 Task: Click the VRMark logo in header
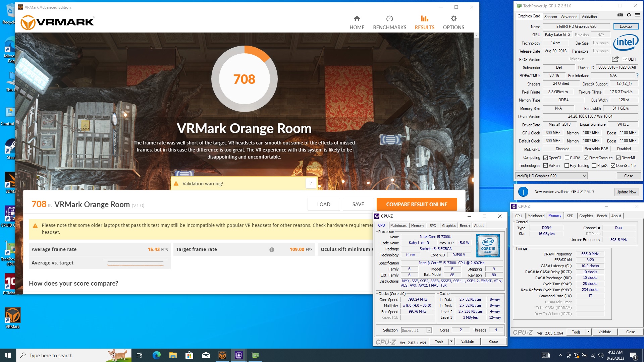point(58,22)
